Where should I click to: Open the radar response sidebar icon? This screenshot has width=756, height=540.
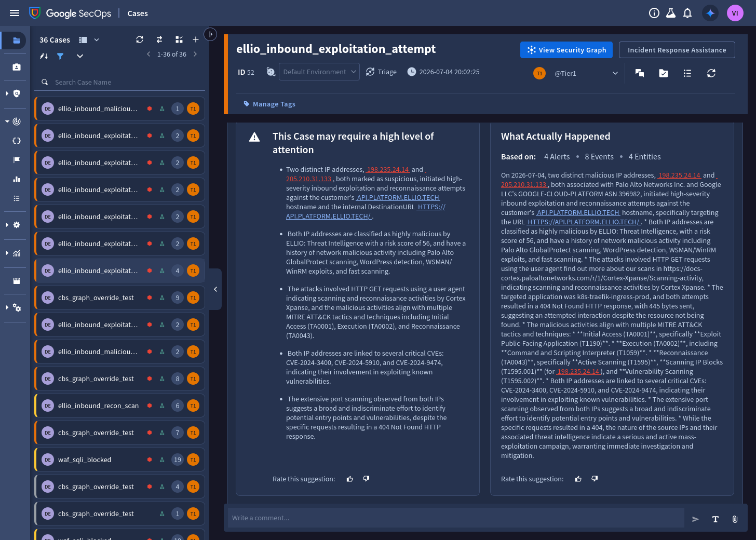(17, 122)
